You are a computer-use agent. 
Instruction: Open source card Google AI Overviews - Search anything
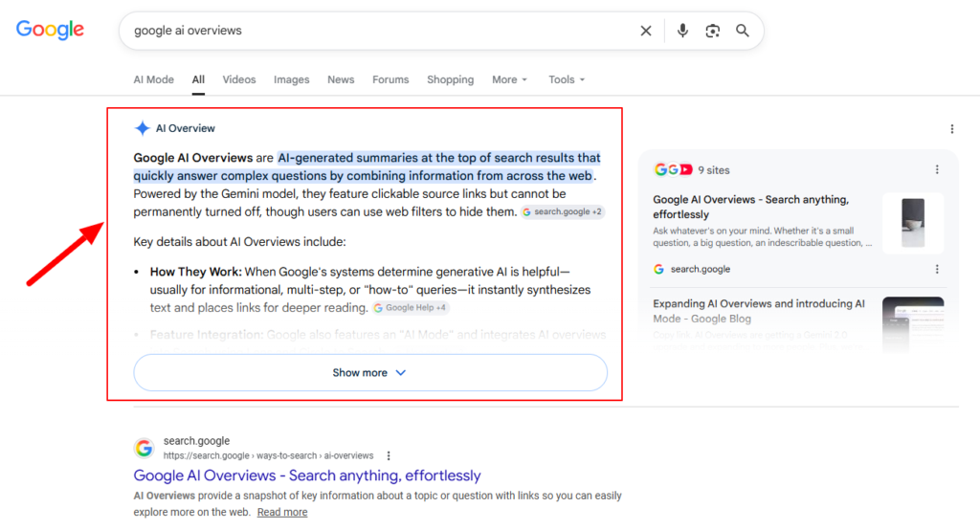[750, 207]
